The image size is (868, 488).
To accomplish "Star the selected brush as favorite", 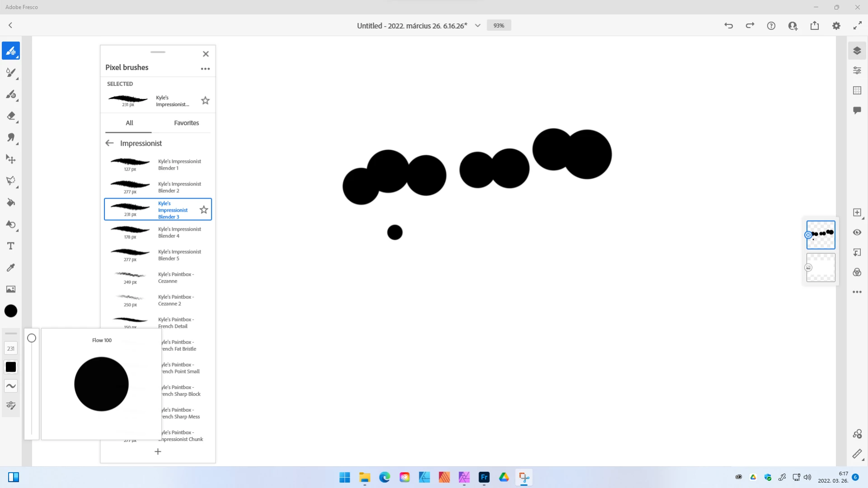I will tap(205, 101).
